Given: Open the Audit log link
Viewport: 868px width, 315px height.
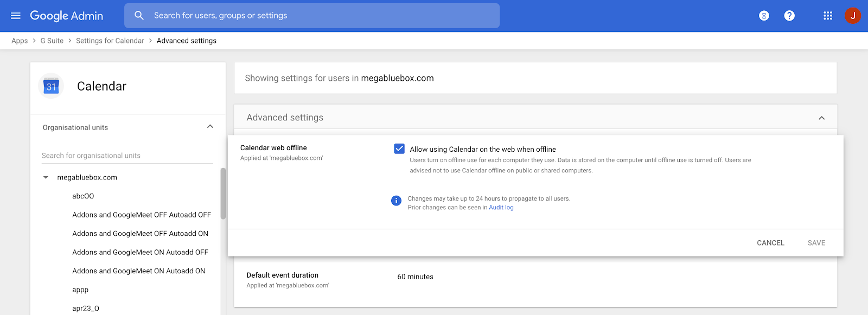Looking at the screenshot, I should click(501, 208).
